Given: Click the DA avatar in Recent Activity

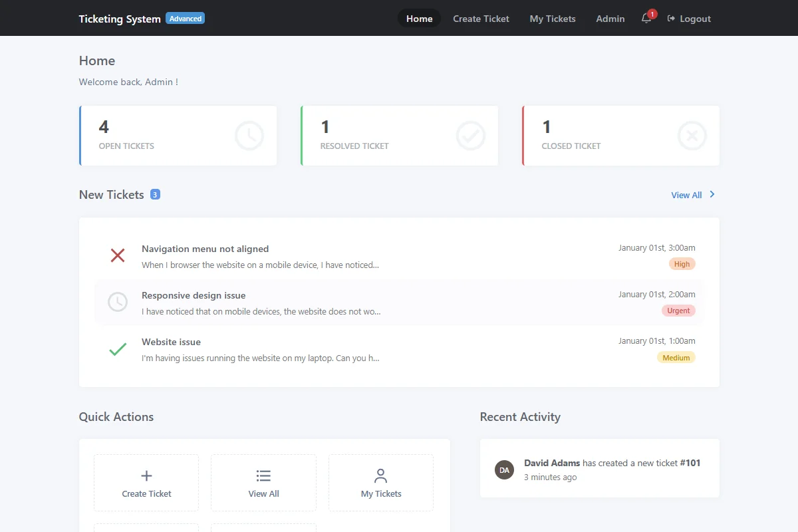Looking at the screenshot, I should coord(505,469).
